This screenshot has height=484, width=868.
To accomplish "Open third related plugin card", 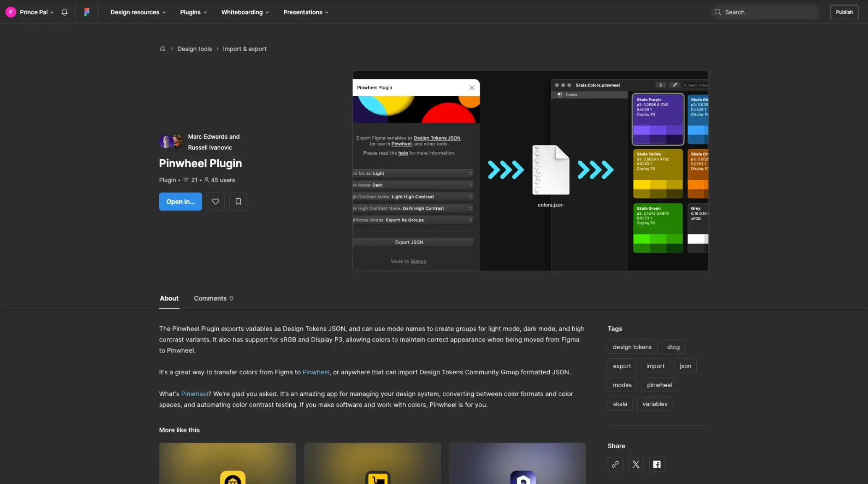I will point(517,463).
